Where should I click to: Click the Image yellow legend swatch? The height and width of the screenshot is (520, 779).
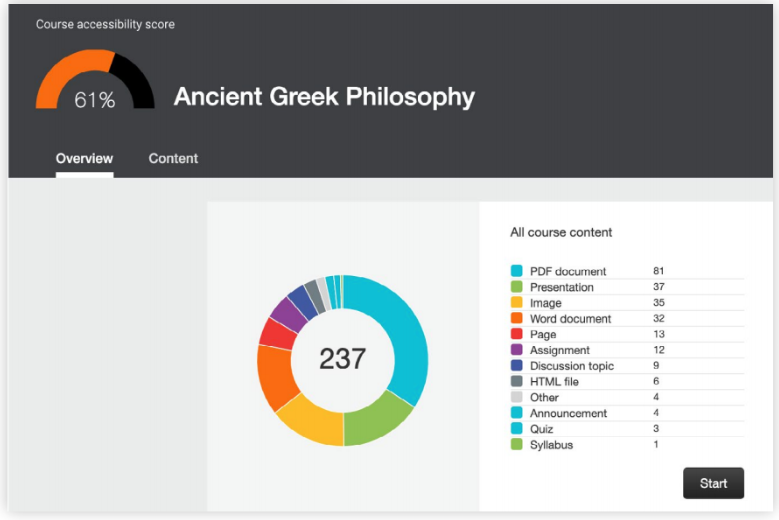coord(517,303)
